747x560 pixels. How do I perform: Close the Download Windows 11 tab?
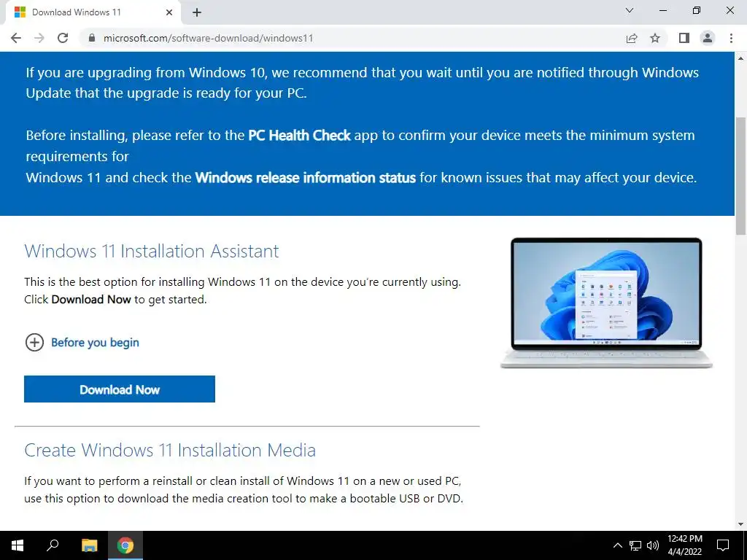pos(169,13)
